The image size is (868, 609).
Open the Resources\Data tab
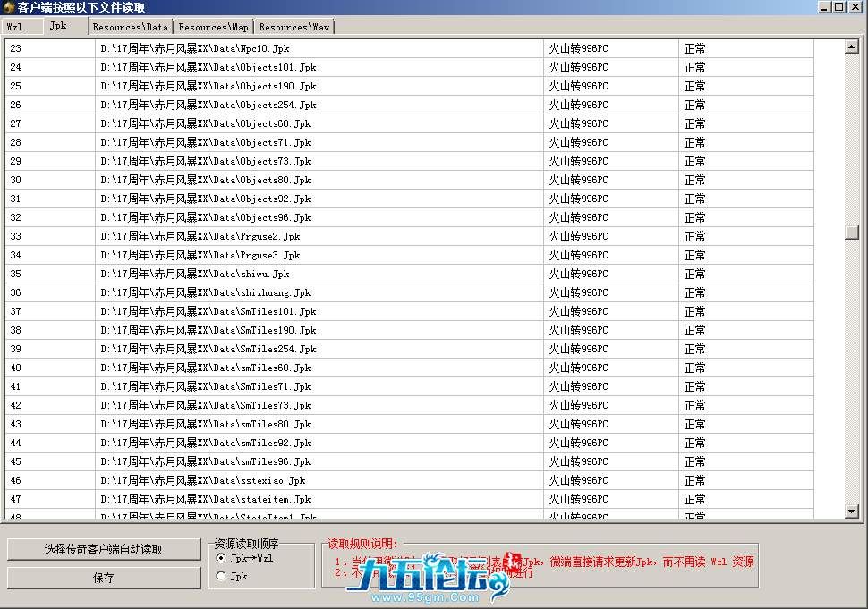pos(130,28)
